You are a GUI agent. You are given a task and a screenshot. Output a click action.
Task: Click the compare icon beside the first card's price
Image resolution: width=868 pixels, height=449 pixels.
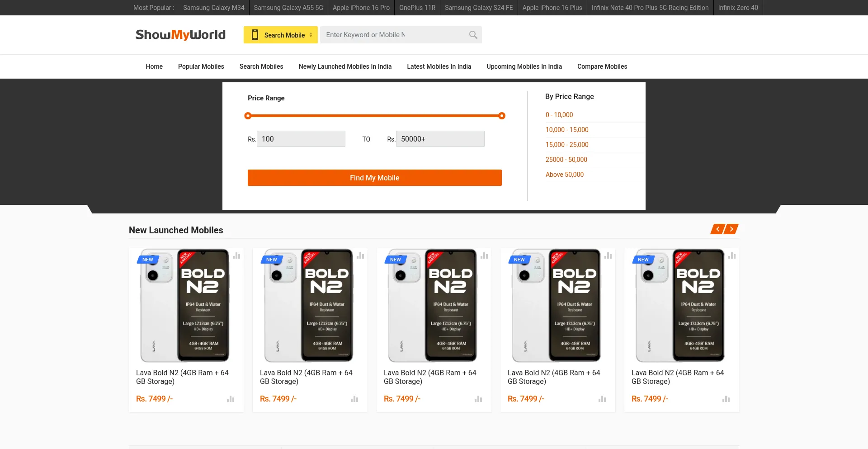coord(231,399)
